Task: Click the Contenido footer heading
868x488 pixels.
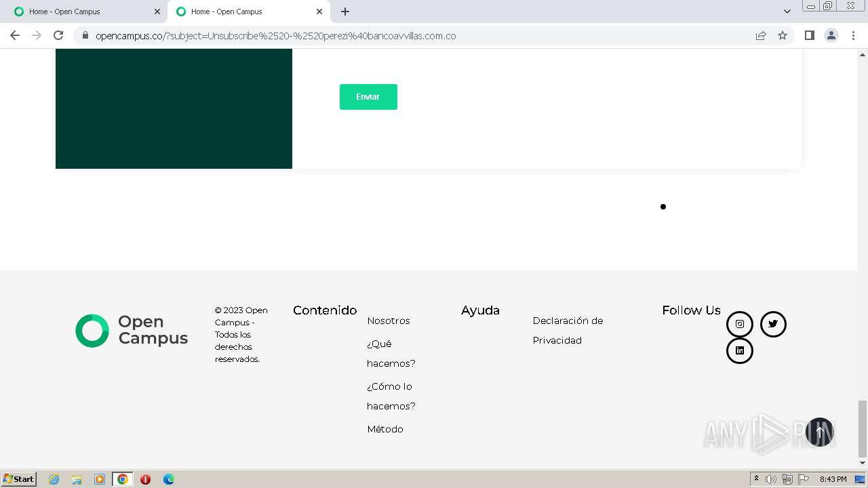Action: (325, 310)
